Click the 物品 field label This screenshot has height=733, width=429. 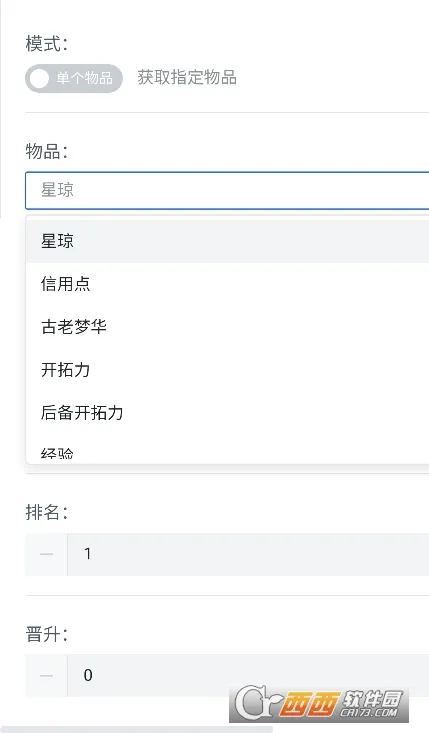pyautogui.click(x=47, y=151)
